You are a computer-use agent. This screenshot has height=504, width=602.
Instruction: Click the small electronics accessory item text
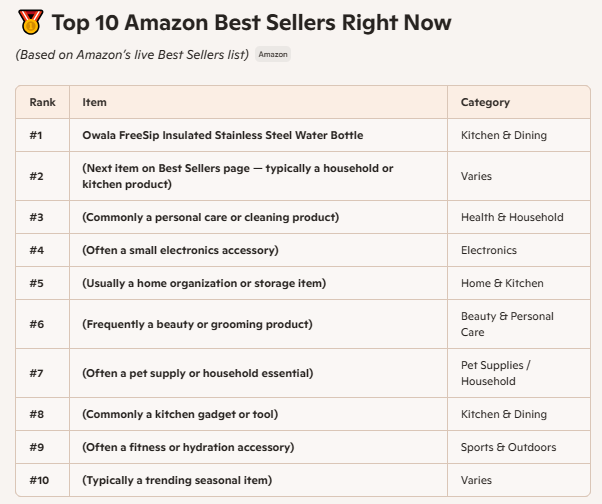180,250
